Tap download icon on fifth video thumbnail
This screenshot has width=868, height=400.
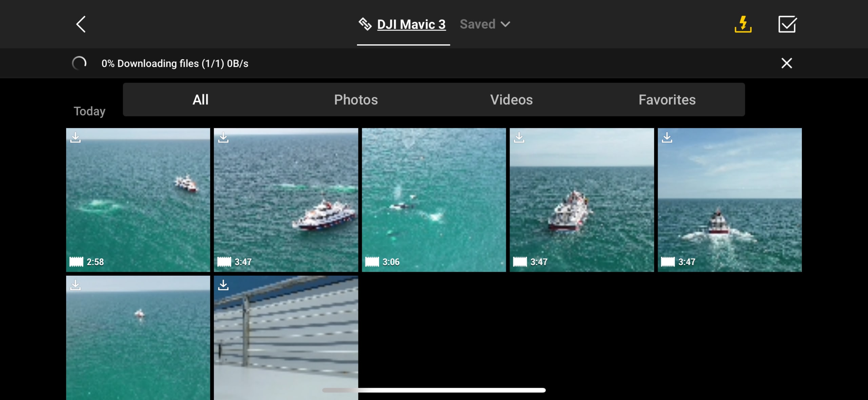[x=667, y=138]
